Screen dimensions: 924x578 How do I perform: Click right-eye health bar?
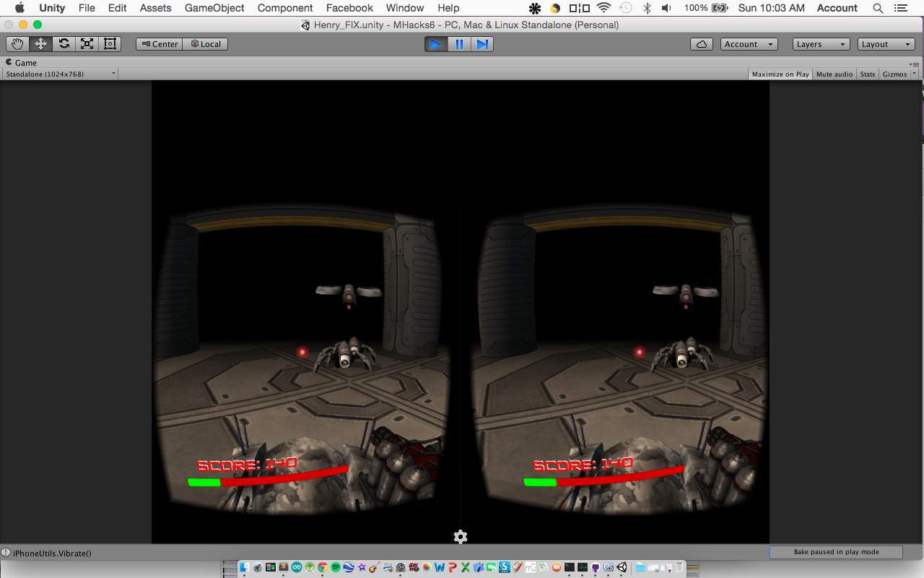pyautogui.click(x=603, y=477)
